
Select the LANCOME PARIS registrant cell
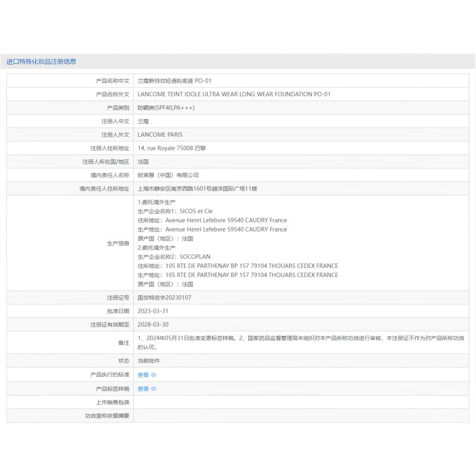(x=160, y=135)
